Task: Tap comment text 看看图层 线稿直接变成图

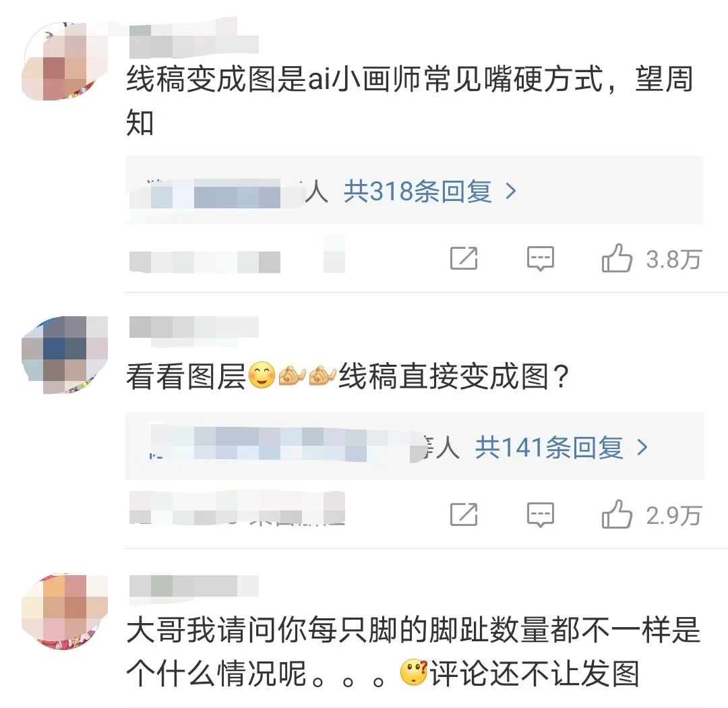Action: (x=348, y=376)
